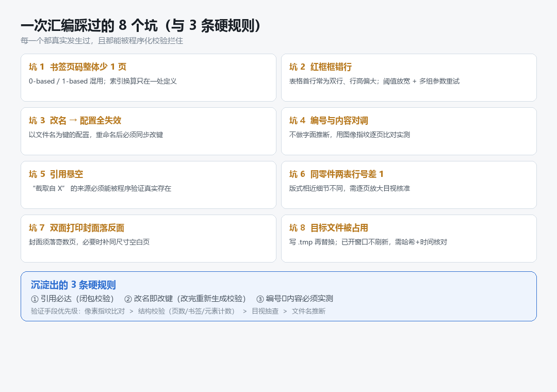The height and width of the screenshot is (392, 557).
Task: Click text '文件名推断'
Action: coord(309,312)
